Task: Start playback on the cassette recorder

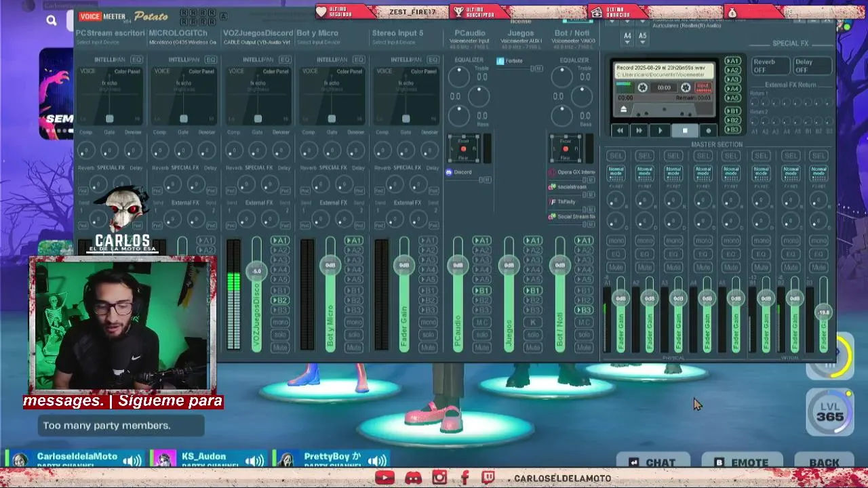Action: tap(660, 131)
